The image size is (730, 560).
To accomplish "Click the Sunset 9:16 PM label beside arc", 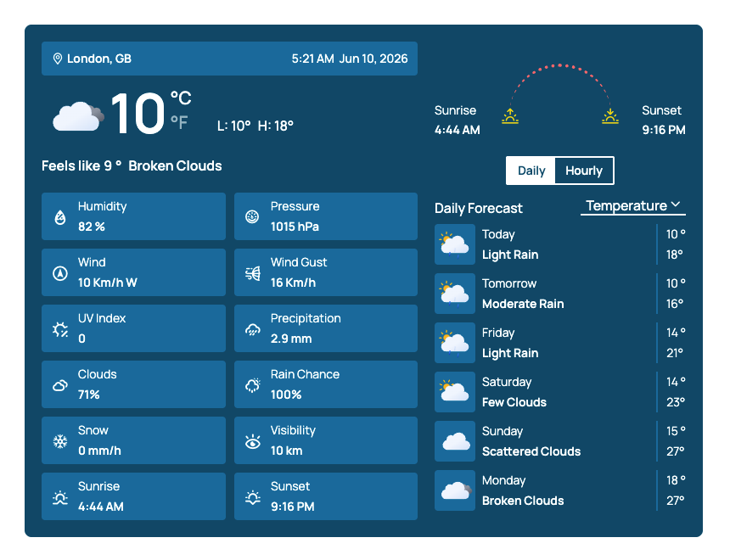I will coord(664,120).
